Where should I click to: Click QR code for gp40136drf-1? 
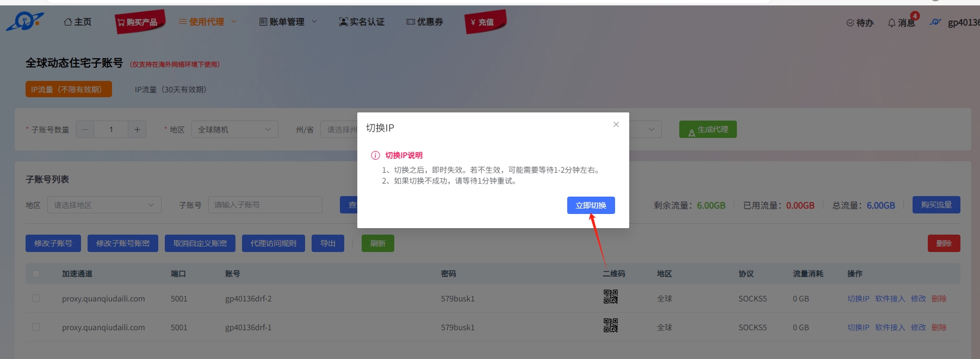610,325
